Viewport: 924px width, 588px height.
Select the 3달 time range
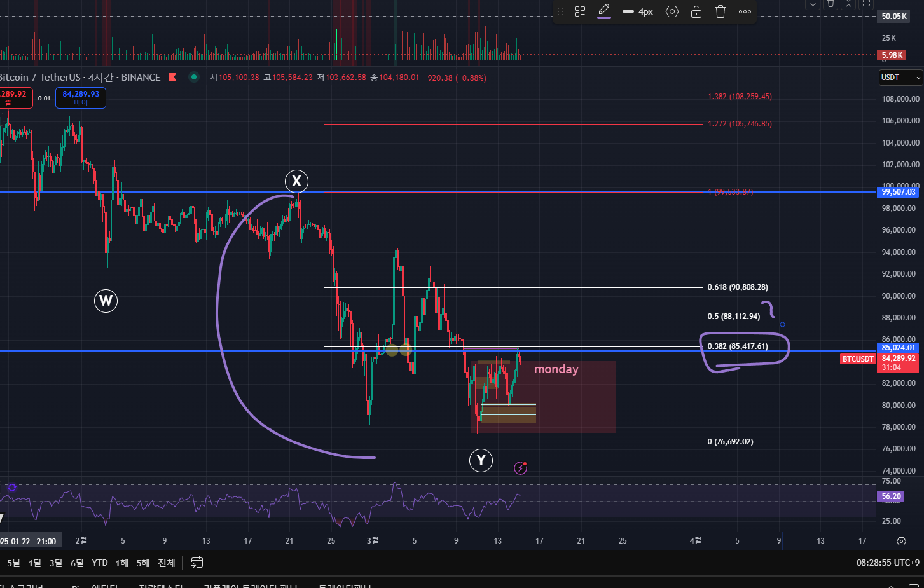[56, 563]
